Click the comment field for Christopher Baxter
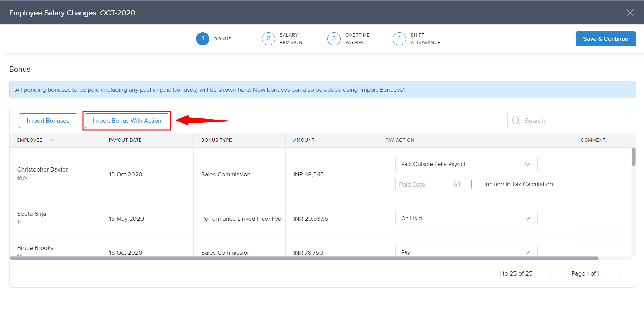Screen dimensions: 644x316 point(606,174)
